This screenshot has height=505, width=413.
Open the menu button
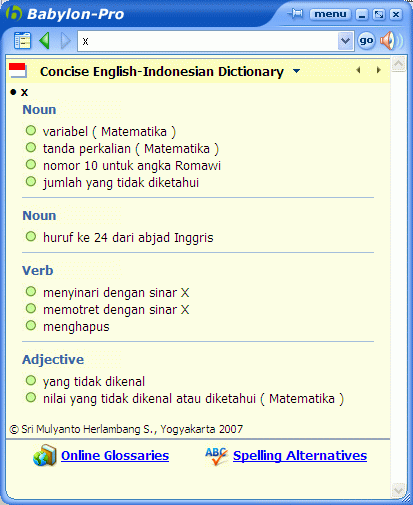330,14
